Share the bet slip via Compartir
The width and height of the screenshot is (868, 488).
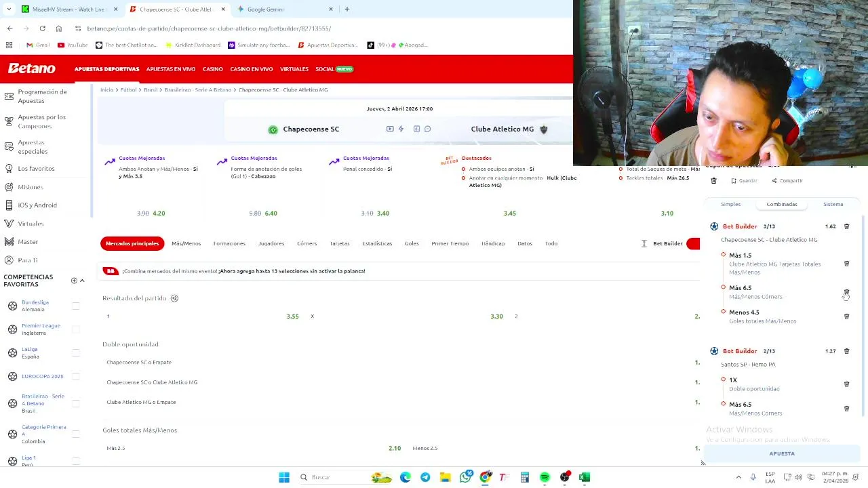(787, 181)
